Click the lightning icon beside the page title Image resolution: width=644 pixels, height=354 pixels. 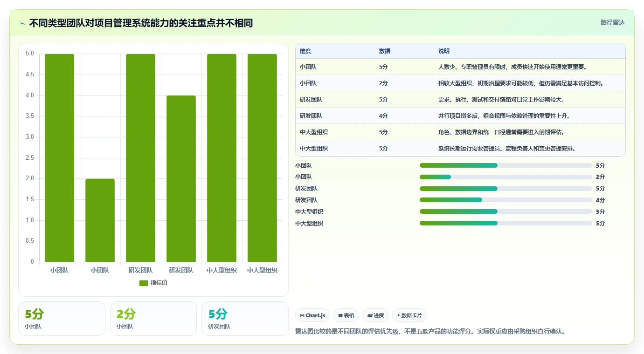point(22,23)
